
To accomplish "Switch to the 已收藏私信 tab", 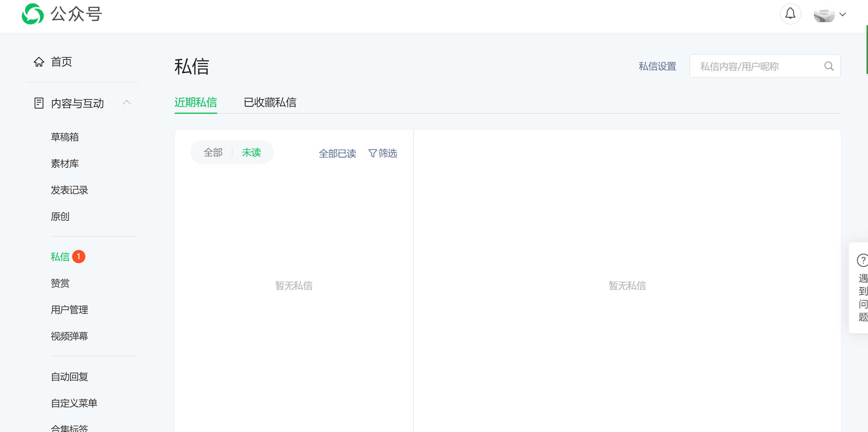I will click(270, 102).
